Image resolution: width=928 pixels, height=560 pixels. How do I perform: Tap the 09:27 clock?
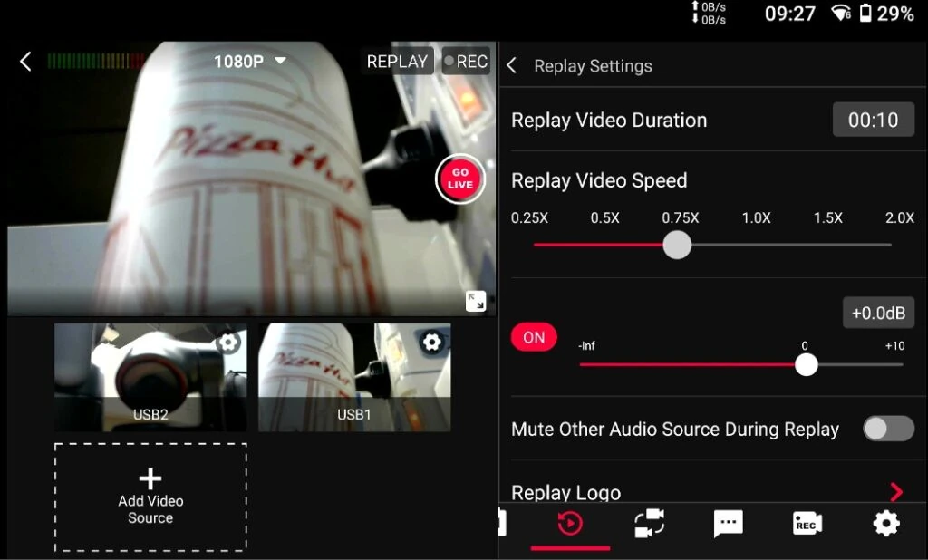point(790,14)
